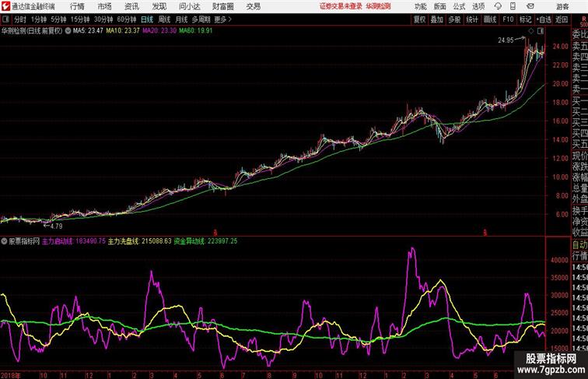This screenshot has height=379, width=588.
Task: Open F10 company information
Action: point(508,19)
